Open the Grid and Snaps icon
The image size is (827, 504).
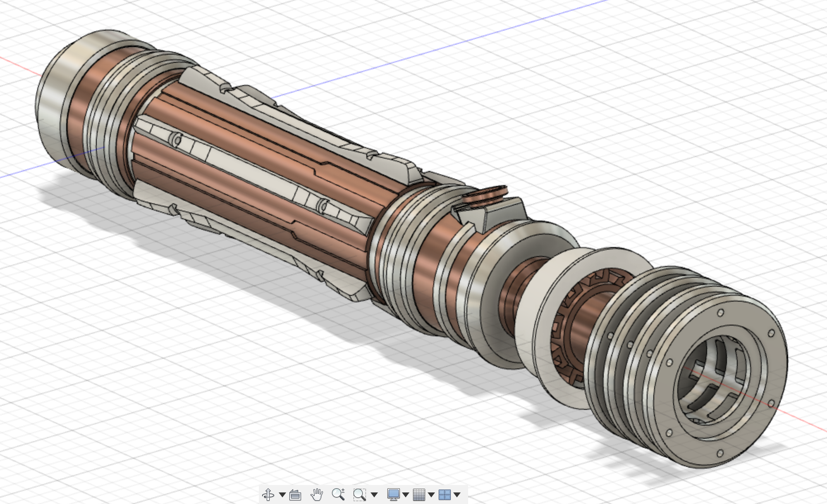pos(419,494)
